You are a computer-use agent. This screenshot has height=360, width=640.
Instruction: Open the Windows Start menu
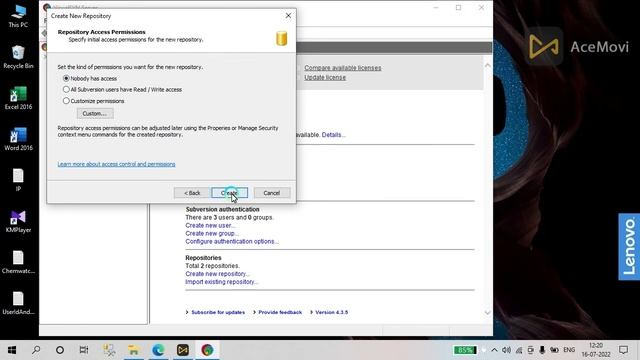(12, 350)
